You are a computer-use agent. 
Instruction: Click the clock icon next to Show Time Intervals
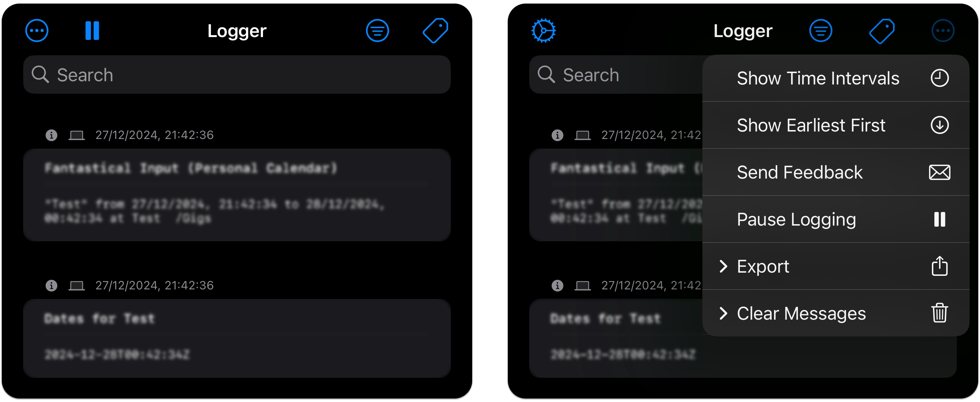(x=940, y=78)
